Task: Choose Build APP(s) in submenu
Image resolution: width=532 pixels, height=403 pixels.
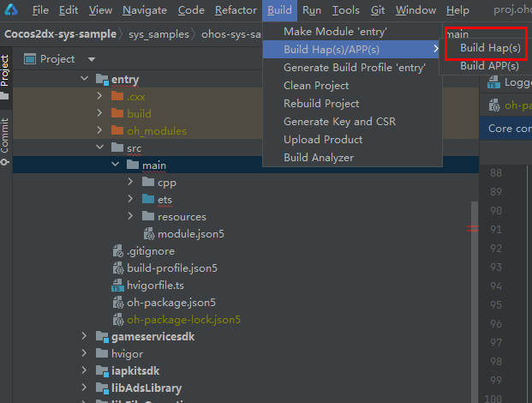Action: pyautogui.click(x=489, y=66)
